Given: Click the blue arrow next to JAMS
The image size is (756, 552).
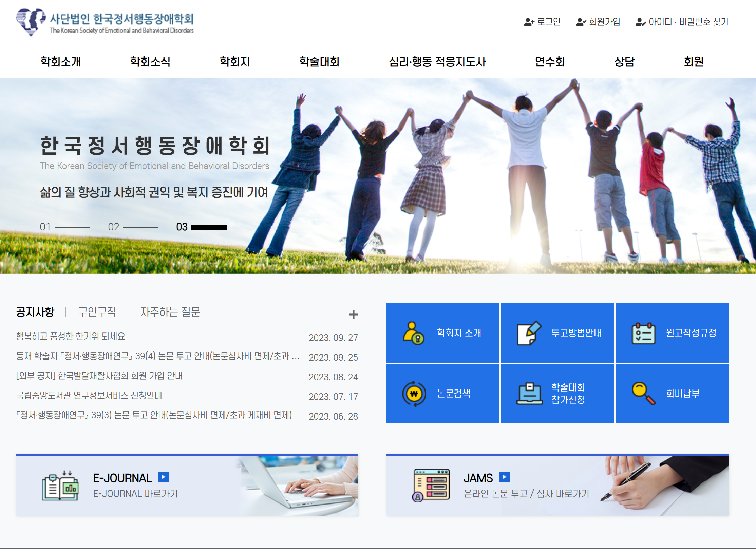Looking at the screenshot, I should click(505, 477).
